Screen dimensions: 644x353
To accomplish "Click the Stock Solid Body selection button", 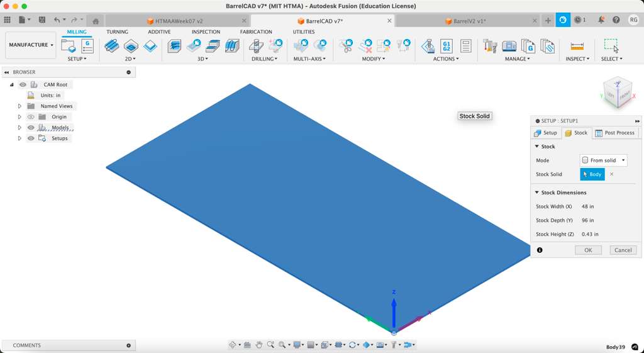I will coord(592,174).
